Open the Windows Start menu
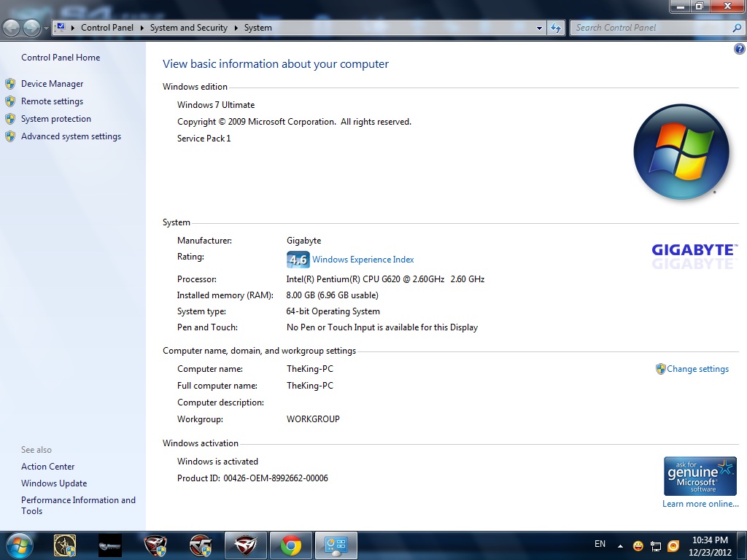The width and height of the screenshot is (747, 560). point(19,545)
